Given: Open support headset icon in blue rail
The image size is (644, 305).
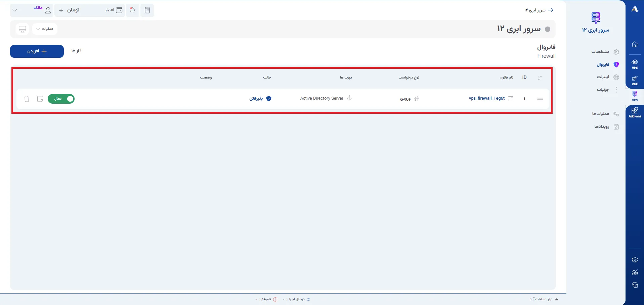Looking at the screenshot, I should click(x=635, y=285).
